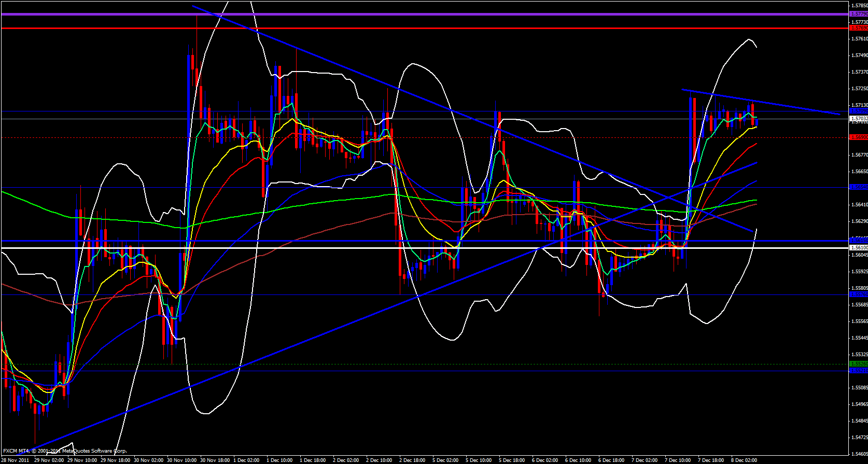Image resolution: width=868 pixels, height=464 pixels.
Task: Select the red 1.5769 price level tag
Action: 859,28
